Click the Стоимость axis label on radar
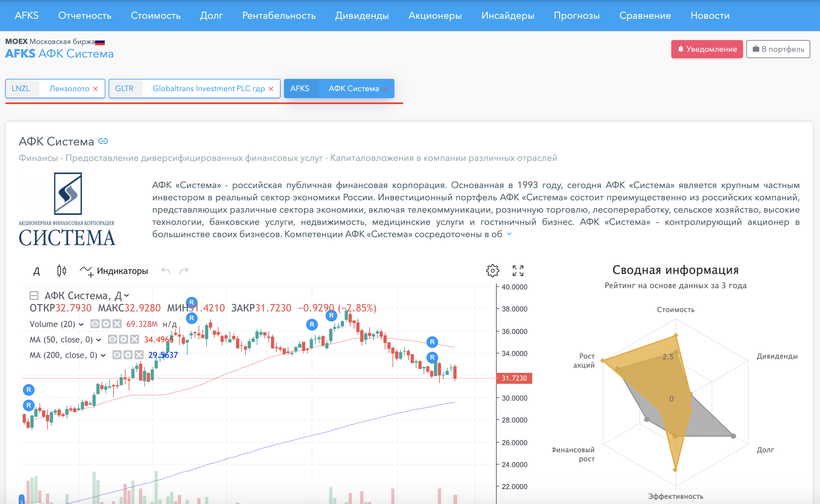820x504 pixels. (675, 310)
